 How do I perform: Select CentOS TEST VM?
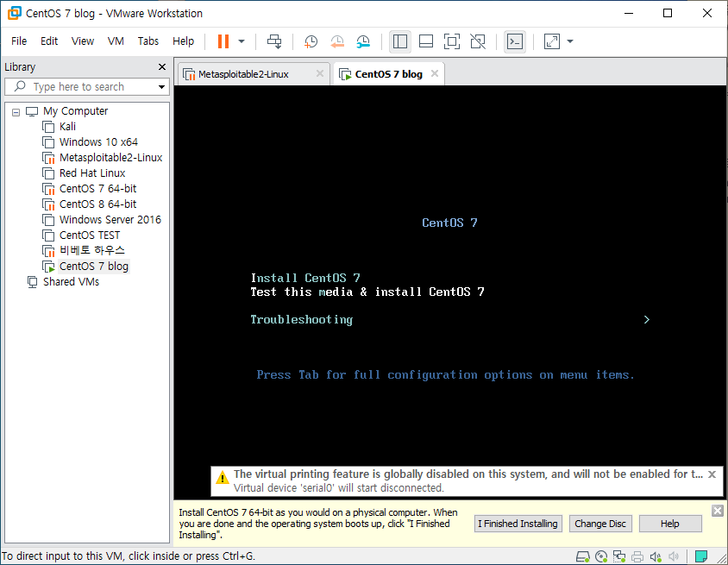[x=90, y=235]
